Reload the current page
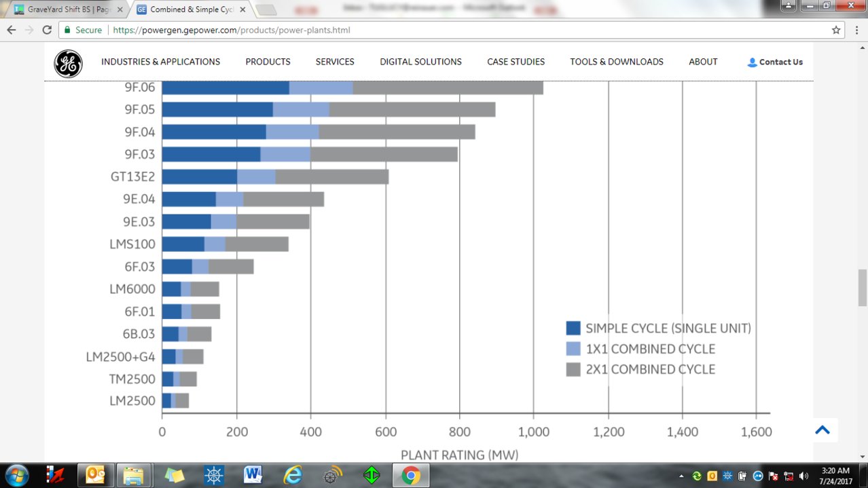 tap(47, 30)
